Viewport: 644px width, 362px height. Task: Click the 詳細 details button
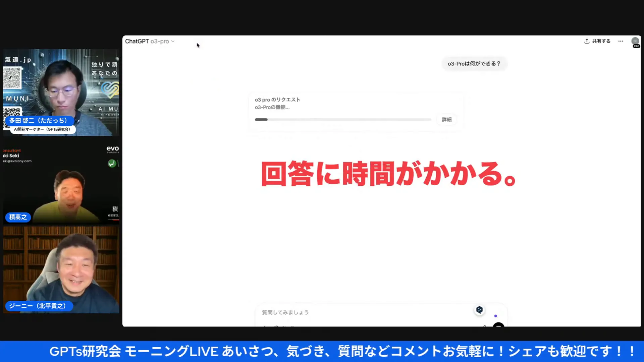[x=446, y=120]
